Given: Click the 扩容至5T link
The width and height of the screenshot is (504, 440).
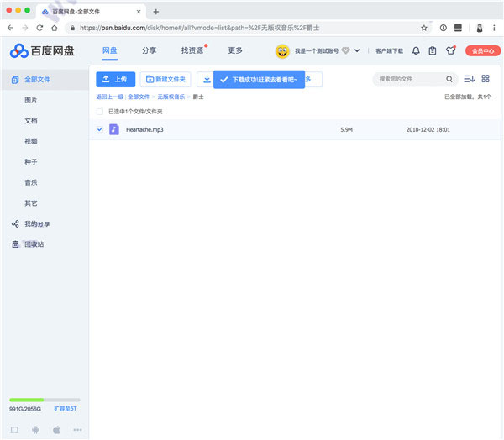Looking at the screenshot, I should tap(66, 408).
